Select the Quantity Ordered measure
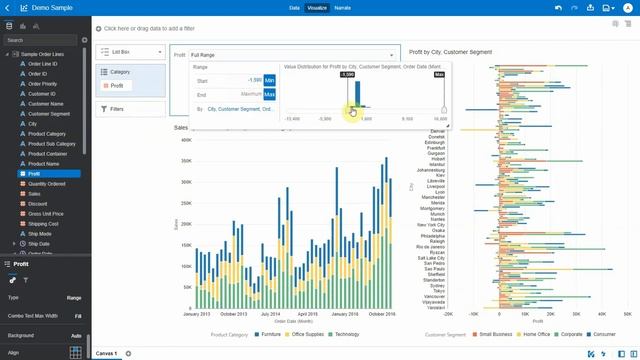 coord(47,184)
